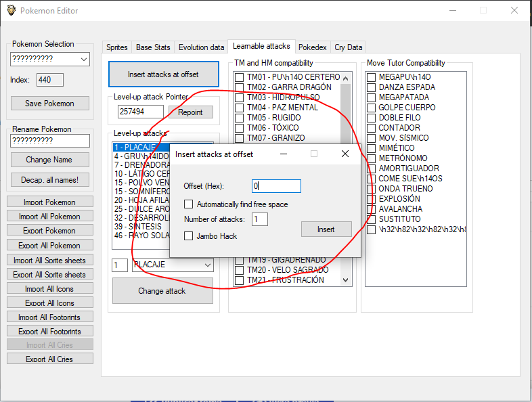Click the Pokemon Editor app icon in title bar
This screenshot has width=532, height=402.
[10, 10]
